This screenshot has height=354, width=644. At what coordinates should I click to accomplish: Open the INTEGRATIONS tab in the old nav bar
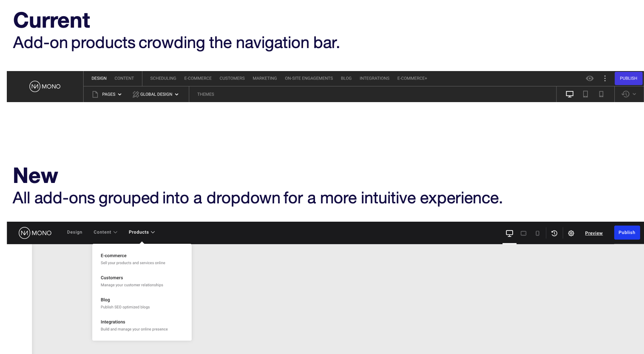pyautogui.click(x=374, y=78)
